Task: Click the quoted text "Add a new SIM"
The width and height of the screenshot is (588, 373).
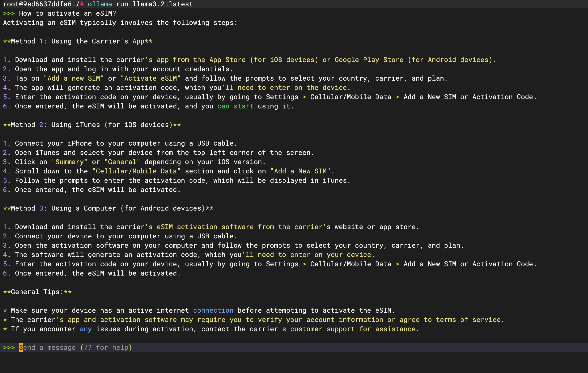Action: 73,78
